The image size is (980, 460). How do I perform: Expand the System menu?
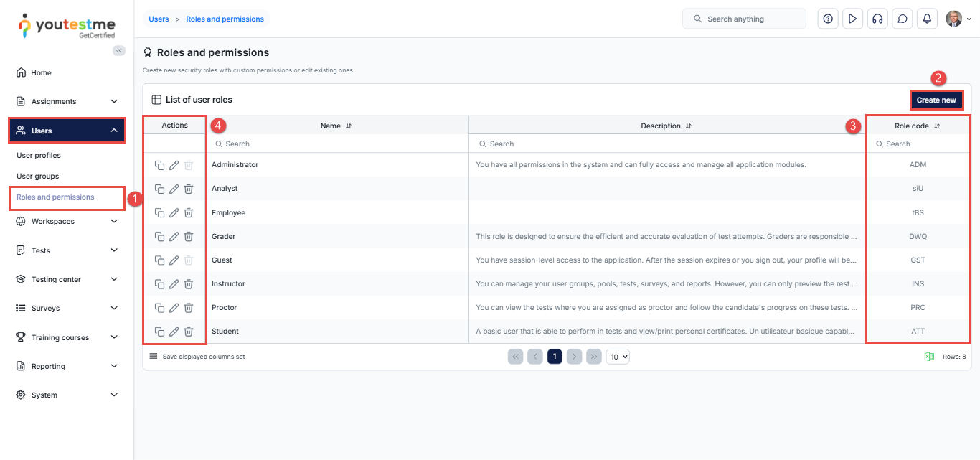(67, 395)
